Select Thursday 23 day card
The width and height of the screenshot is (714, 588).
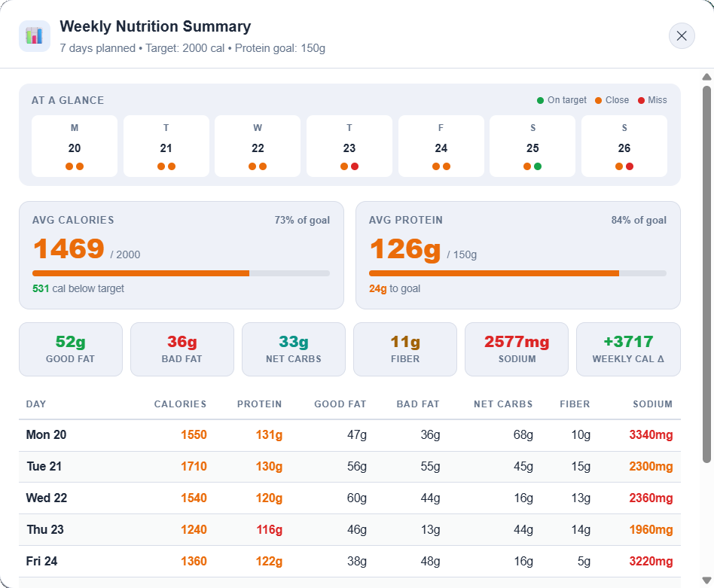point(349,146)
